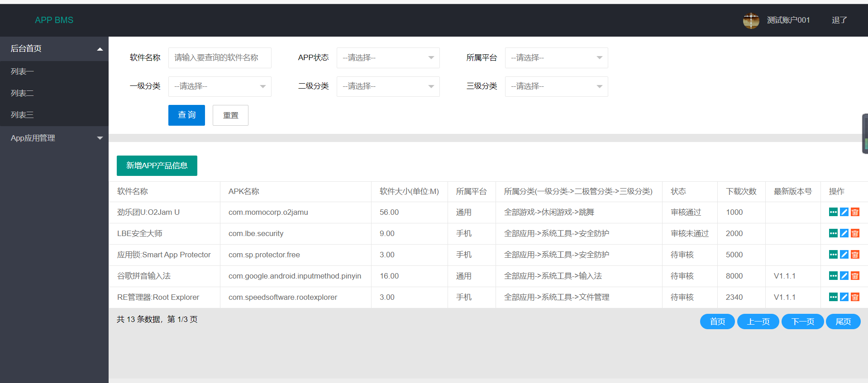
Task: Delete the LBE安全大师 row
Action: pos(855,233)
